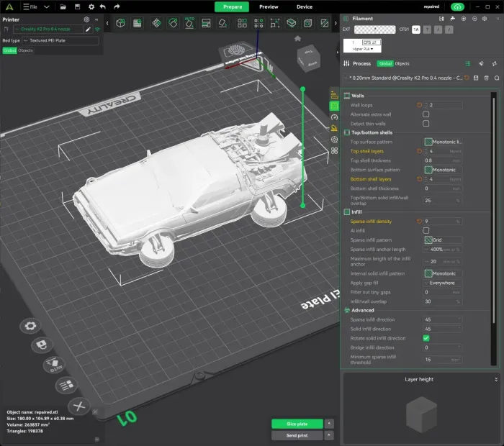Open the Sparse infill pattern Grid dropdown
The width and height of the screenshot is (504, 446).
[443, 240]
